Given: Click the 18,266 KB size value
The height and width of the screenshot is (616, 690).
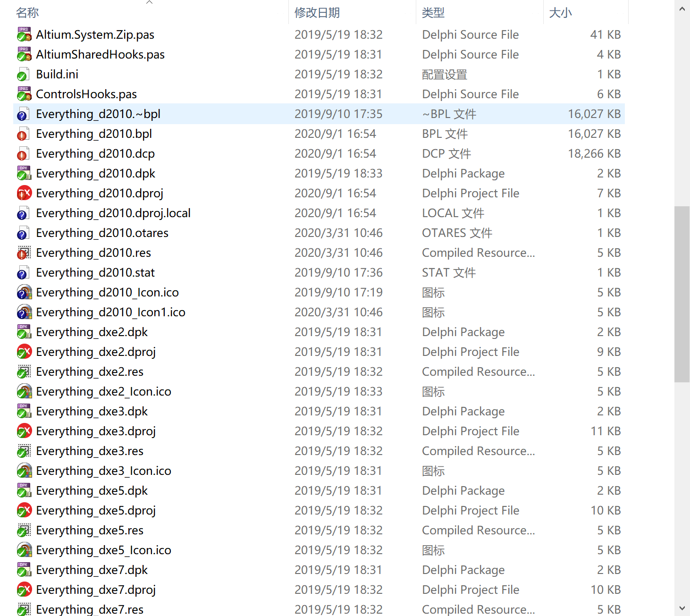Looking at the screenshot, I should coord(594,153).
